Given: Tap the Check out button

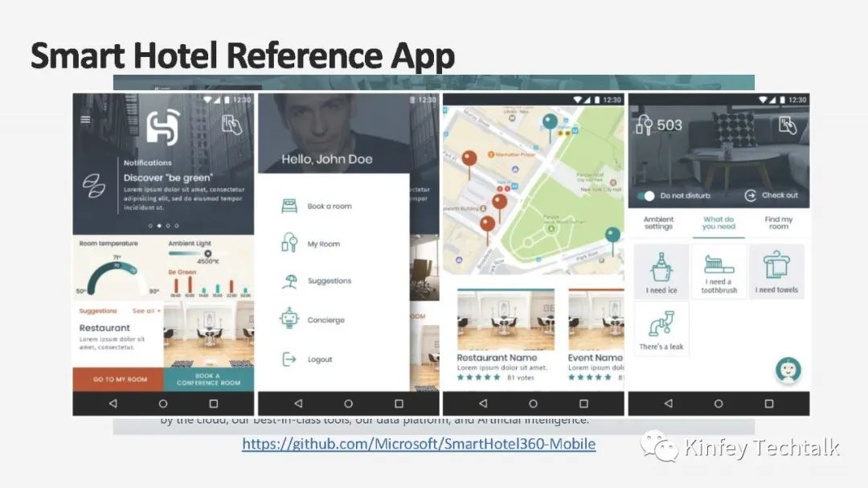Looking at the screenshot, I should click(772, 195).
